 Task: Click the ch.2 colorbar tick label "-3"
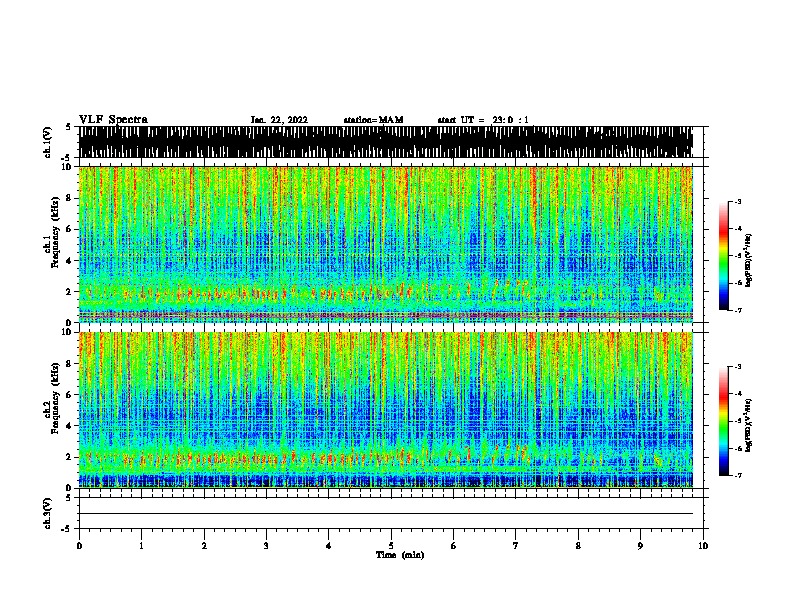pos(737,367)
